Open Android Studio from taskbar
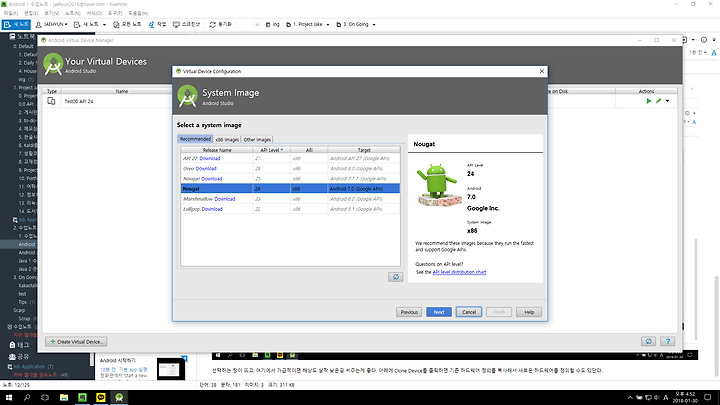 point(119,398)
